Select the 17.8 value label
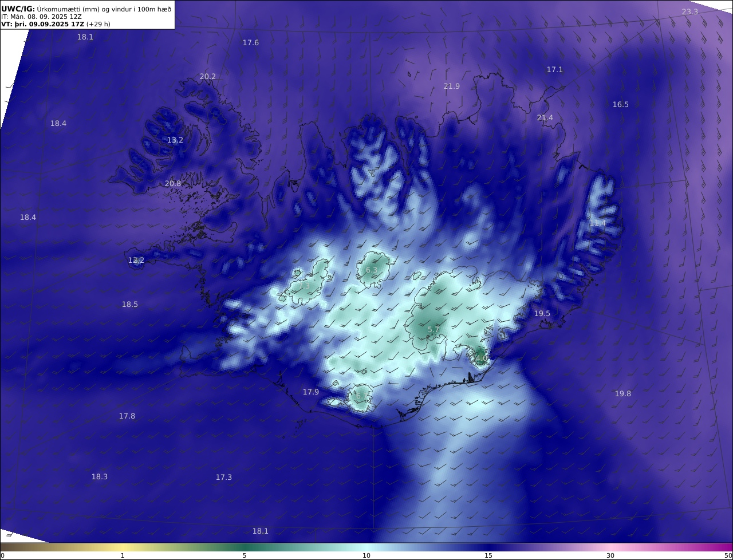 pos(127,416)
